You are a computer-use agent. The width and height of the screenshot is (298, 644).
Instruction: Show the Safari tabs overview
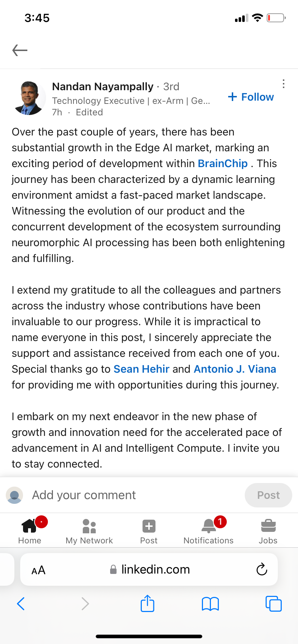point(274,604)
